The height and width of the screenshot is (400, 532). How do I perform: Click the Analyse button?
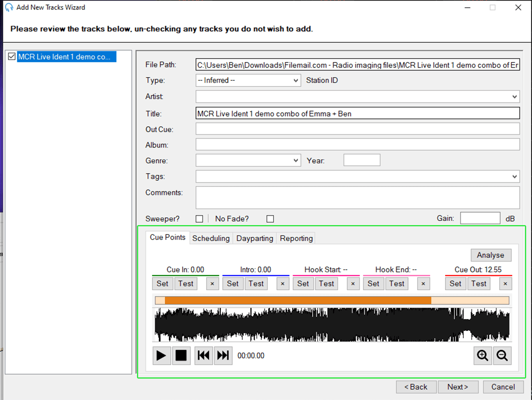(490, 255)
